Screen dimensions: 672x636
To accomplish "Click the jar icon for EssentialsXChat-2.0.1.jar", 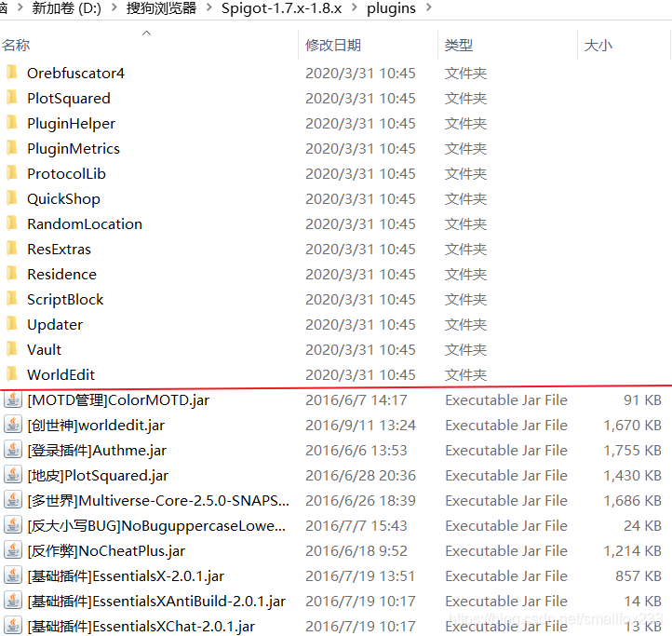I will [13, 626].
